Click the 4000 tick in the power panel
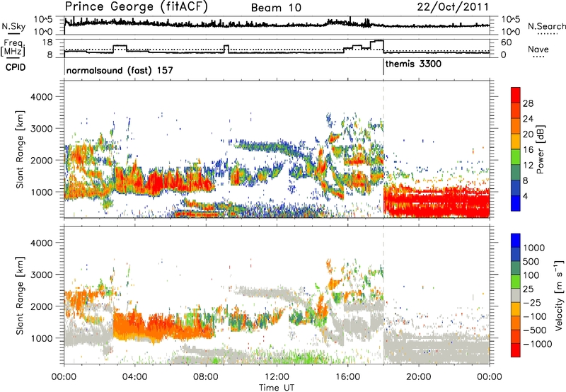This screenshot has width=566, height=392. pyautogui.click(x=41, y=97)
